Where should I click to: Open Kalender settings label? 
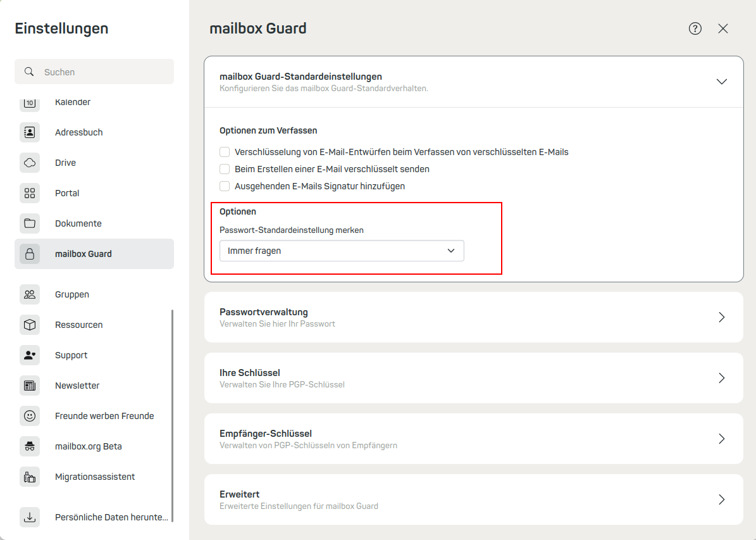tap(73, 103)
